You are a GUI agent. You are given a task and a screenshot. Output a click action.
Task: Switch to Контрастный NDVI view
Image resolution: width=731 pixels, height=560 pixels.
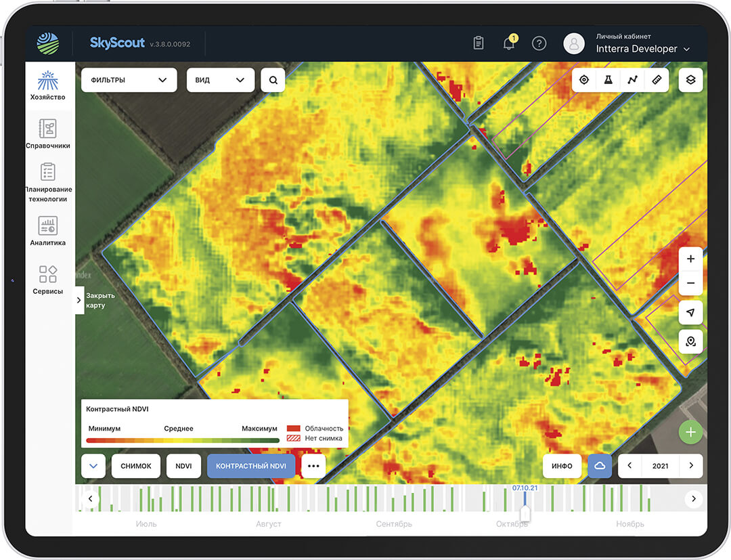pos(250,466)
